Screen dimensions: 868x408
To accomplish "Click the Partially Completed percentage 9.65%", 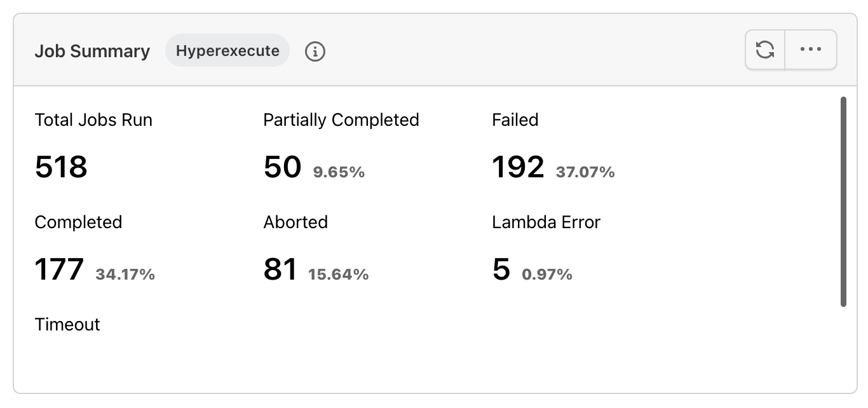I will coord(339,172).
